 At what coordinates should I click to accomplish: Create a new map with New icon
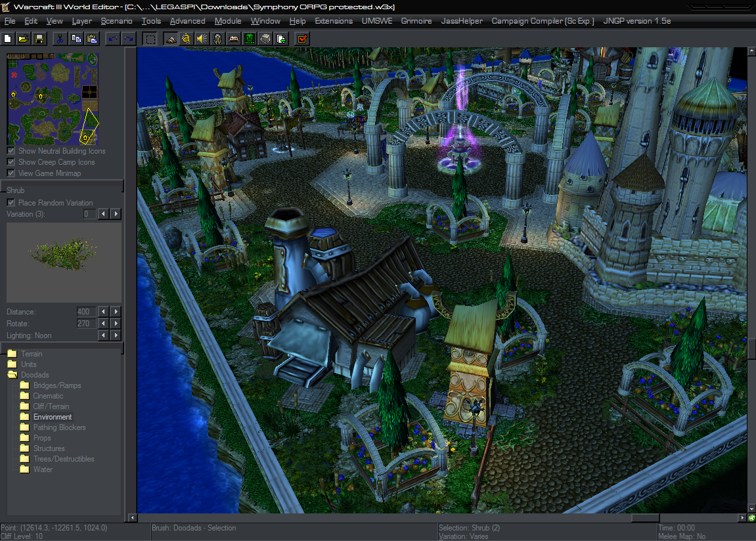[7, 39]
